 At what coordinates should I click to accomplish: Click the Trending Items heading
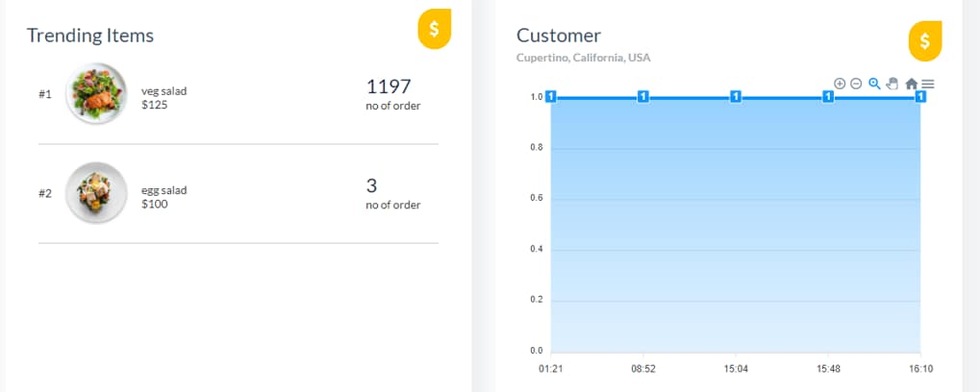(90, 36)
